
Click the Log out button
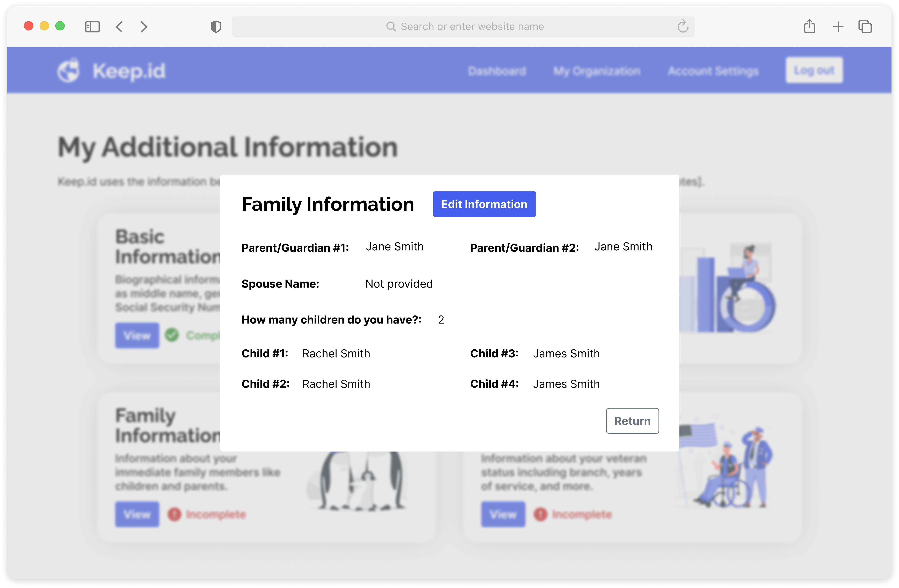(814, 70)
